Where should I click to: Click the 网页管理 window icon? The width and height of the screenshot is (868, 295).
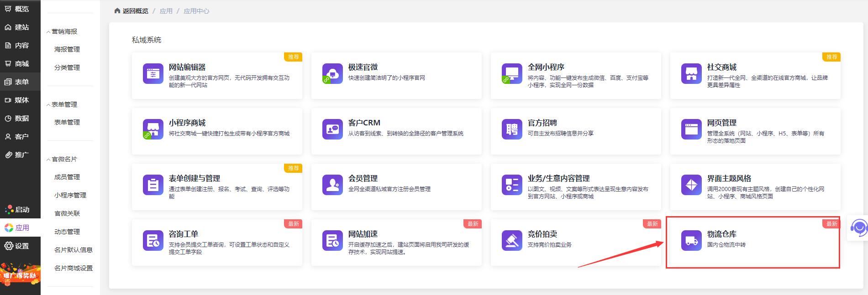point(691,129)
